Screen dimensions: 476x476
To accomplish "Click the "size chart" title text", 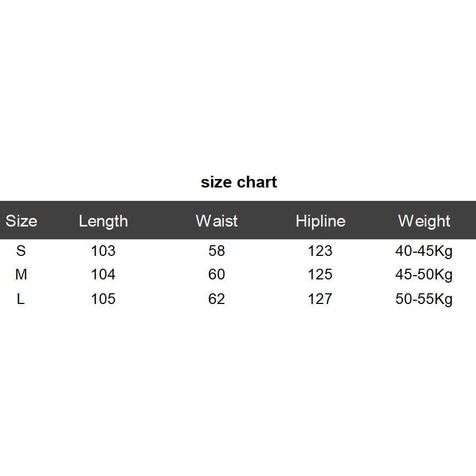I will (239, 182).
